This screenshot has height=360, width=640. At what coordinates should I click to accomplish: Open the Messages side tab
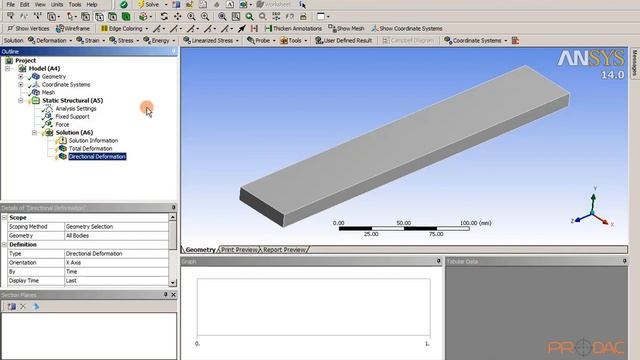(x=634, y=63)
